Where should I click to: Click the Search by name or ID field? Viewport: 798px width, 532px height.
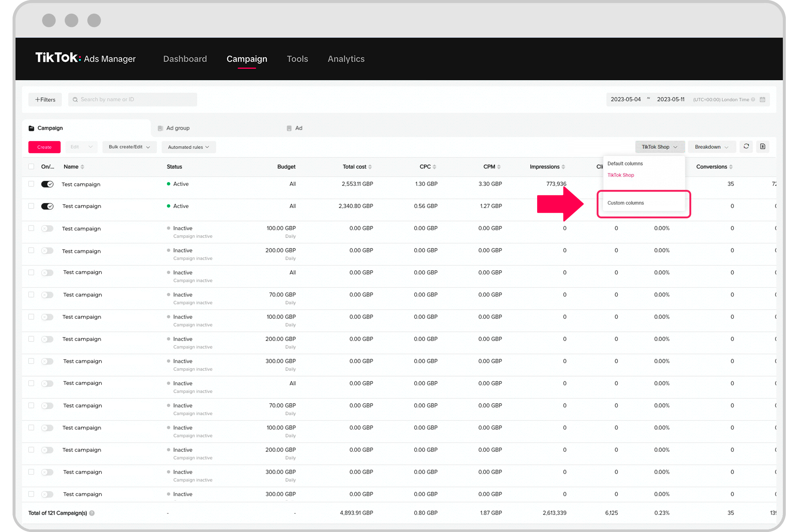coord(133,99)
